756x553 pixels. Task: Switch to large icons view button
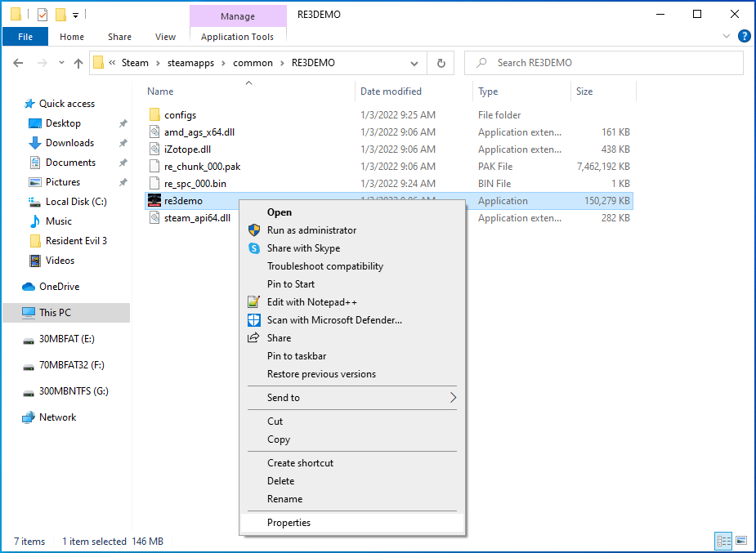741,541
